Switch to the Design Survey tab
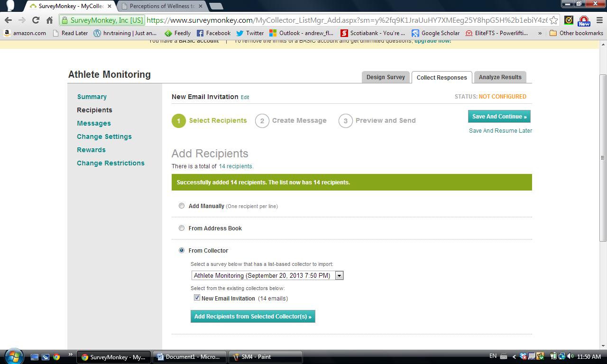Viewport: 607px width, 364px height. click(386, 77)
